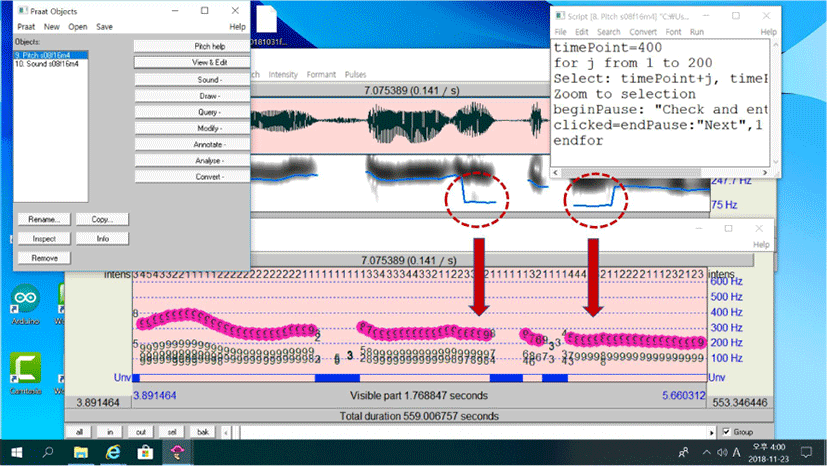
Task: Click the Pitch help button
Action: click(x=191, y=46)
